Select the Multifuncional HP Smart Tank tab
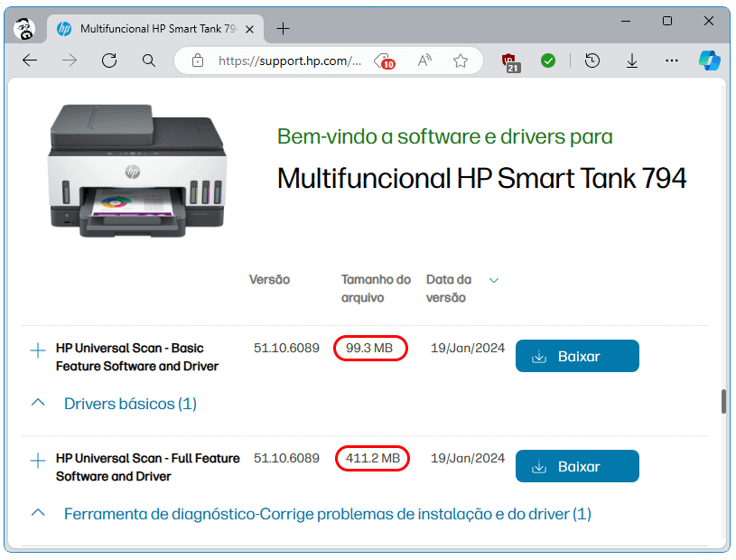Screen dimensions: 736x560 point(155,29)
